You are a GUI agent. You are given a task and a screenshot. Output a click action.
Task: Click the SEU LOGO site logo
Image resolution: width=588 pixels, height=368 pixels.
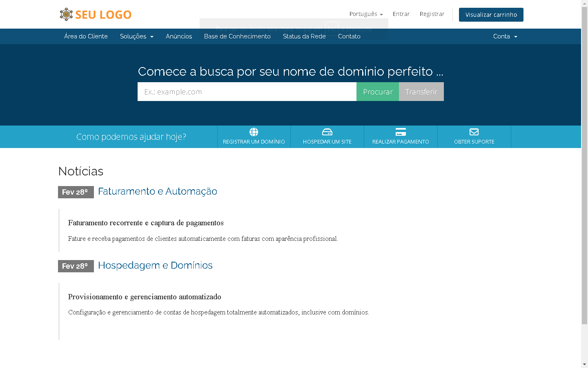[96, 14]
